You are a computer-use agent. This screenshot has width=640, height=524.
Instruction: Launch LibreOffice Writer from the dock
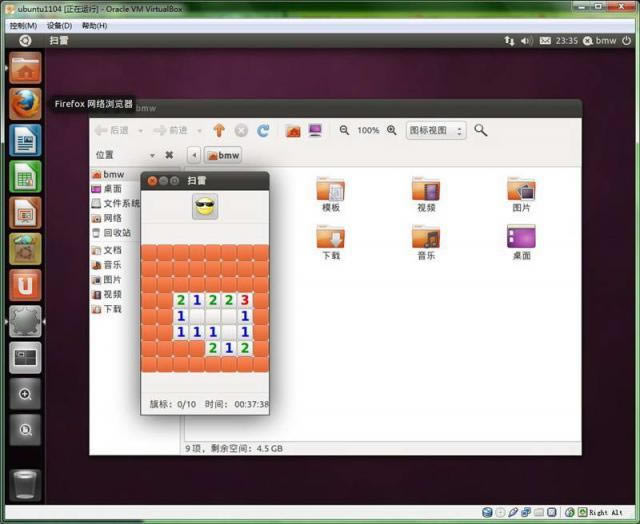coord(25,140)
